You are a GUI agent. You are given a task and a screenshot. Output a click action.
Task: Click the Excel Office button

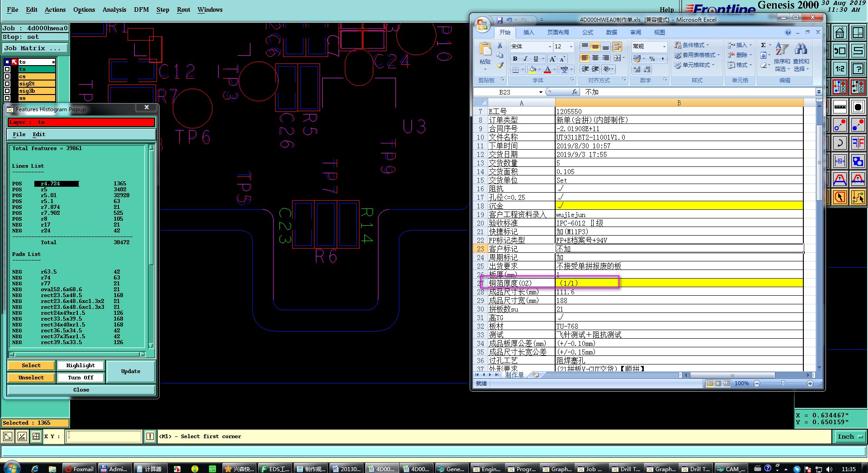(x=482, y=24)
